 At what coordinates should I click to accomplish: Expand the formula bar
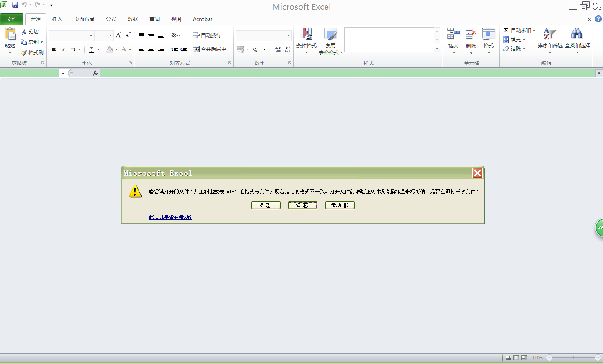(x=599, y=73)
